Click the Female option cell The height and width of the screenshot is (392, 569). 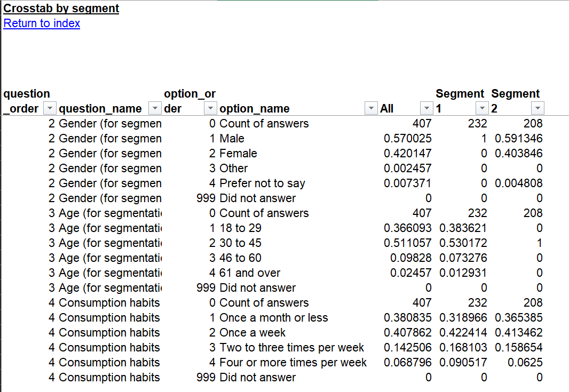pos(238,154)
